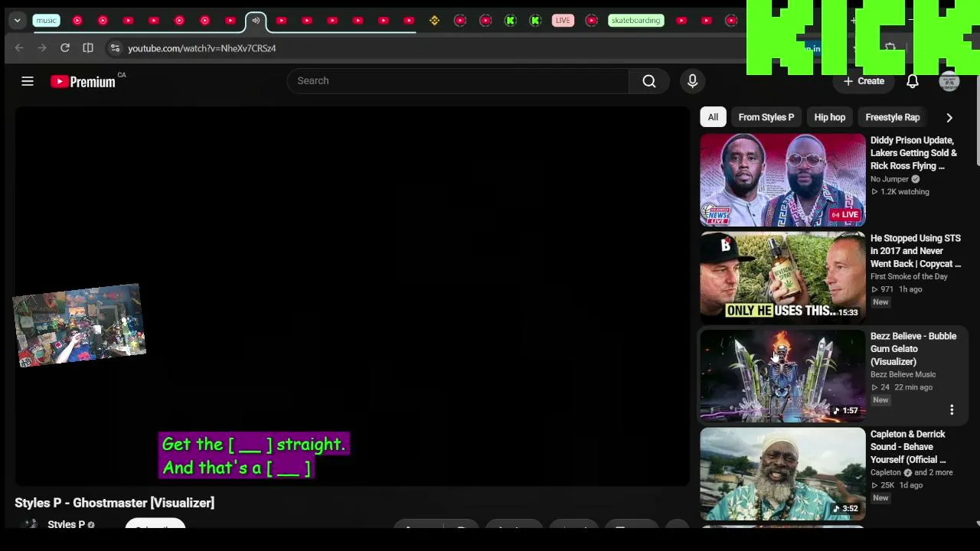Open the 'He Stopped Using STS in 2017' title
Viewport: 980px width, 551px height.
(x=916, y=251)
